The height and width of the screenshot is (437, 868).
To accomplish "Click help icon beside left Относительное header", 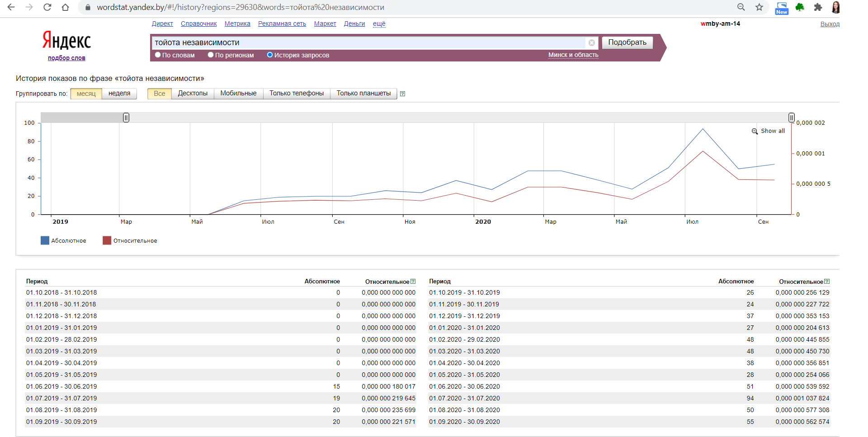I will coord(413,281).
